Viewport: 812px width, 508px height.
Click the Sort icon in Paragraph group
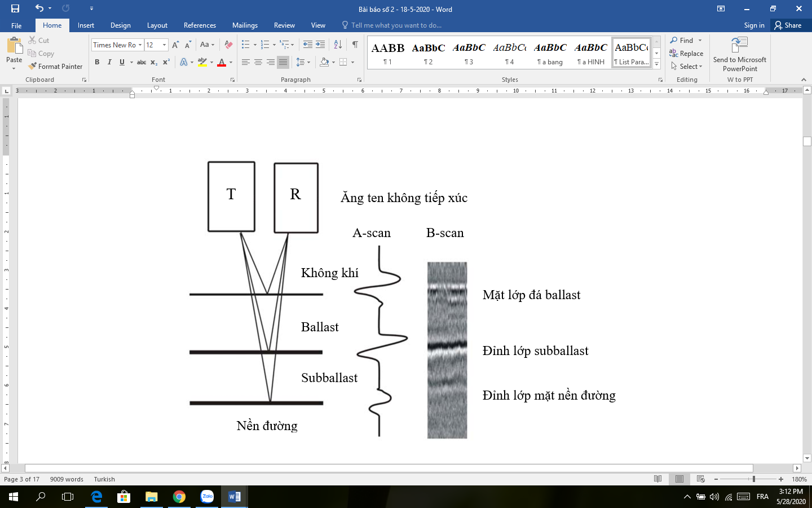[338, 45]
